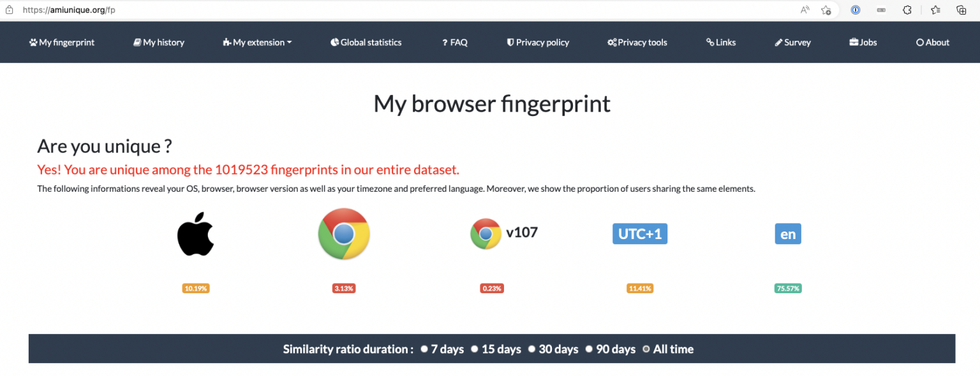Click the red 0.23% ratio badge
This screenshot has height=376, width=980.
492,288
